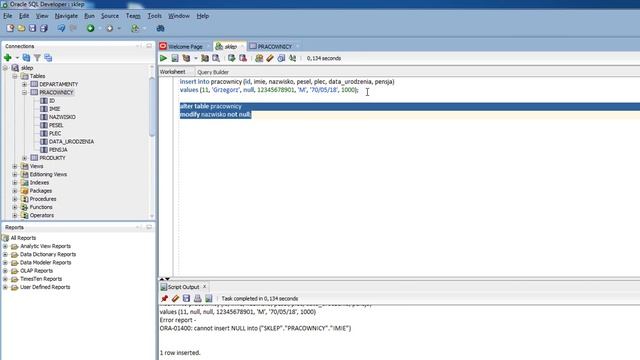Open the Source menu
Screen dimensions: 640x360
[x=110, y=16]
